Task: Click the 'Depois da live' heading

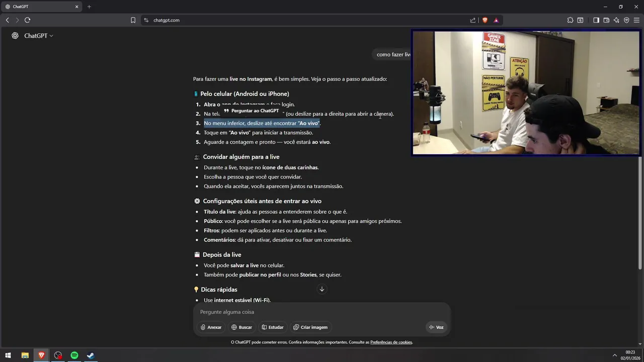Action: tap(222, 255)
